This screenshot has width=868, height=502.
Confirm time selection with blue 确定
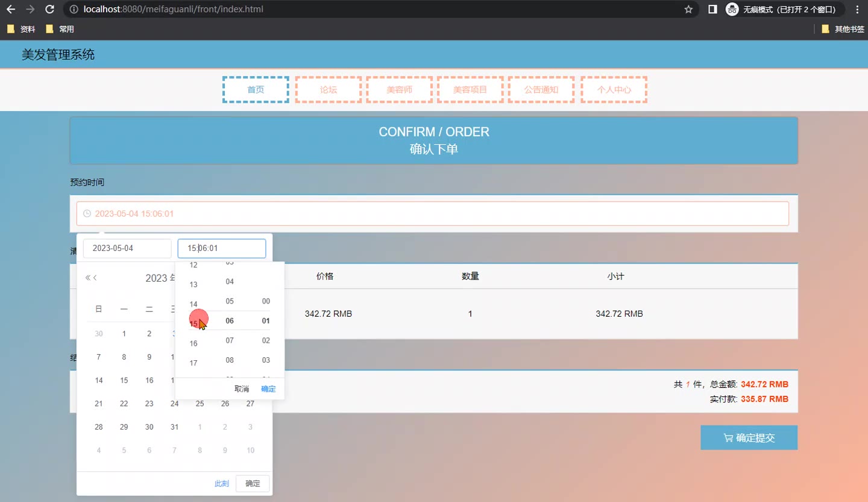[268, 389]
